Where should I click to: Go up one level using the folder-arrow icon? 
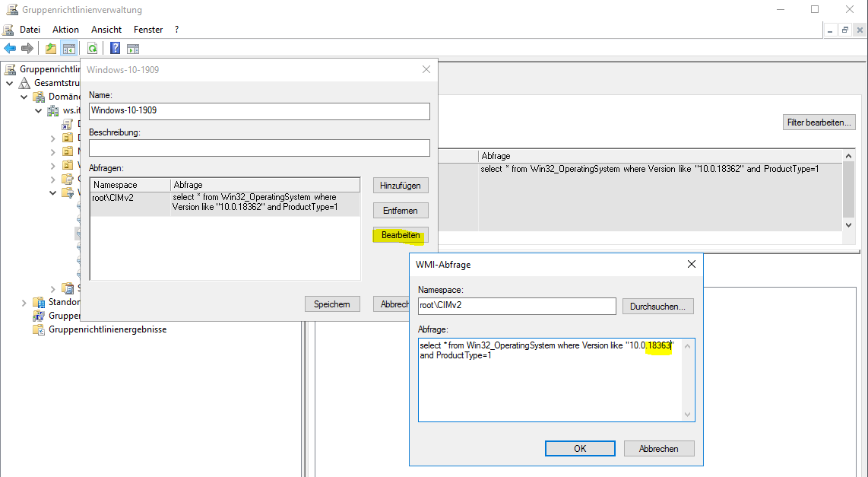(51, 48)
